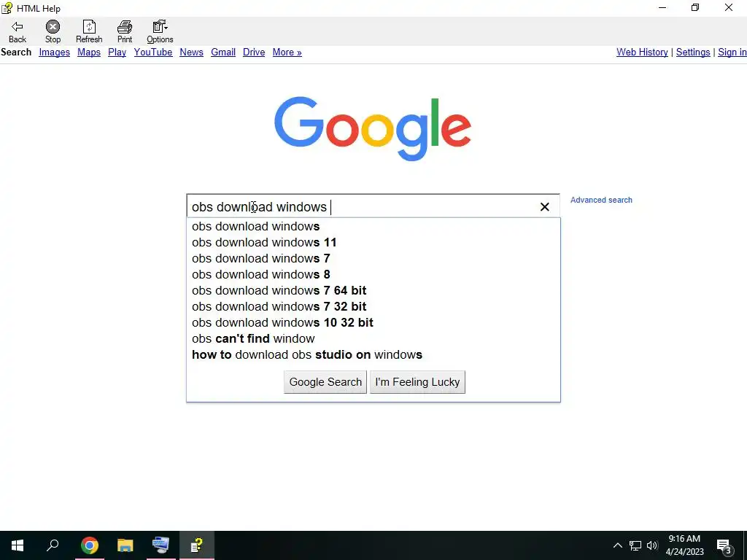Viewport: 747px width, 560px height.
Task: Click the bold Search label
Action: [16, 52]
